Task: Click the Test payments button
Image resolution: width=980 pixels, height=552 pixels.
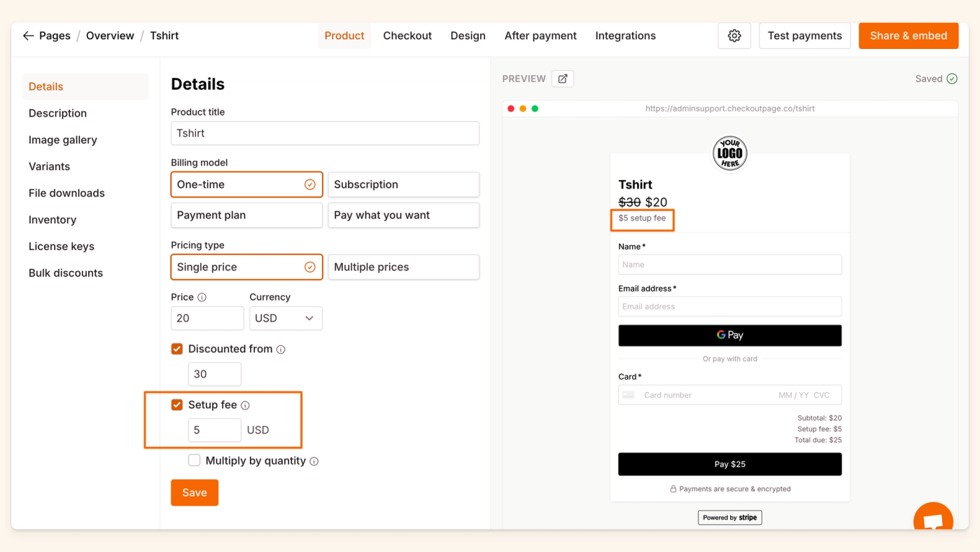Action: (805, 36)
